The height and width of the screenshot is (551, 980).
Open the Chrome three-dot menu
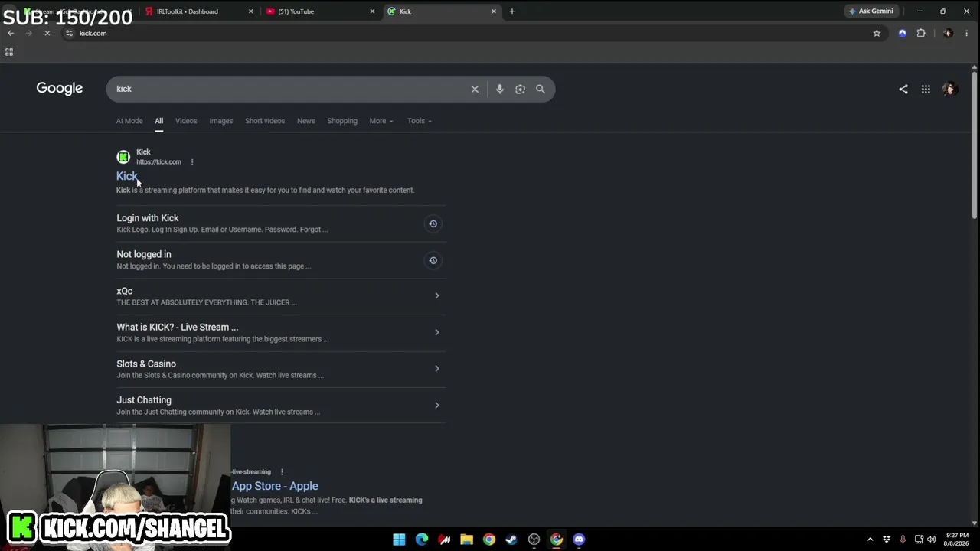[967, 33]
